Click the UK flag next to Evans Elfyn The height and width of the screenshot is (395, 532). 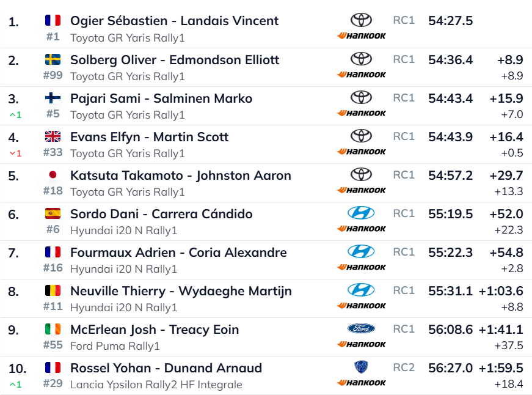tap(53, 136)
